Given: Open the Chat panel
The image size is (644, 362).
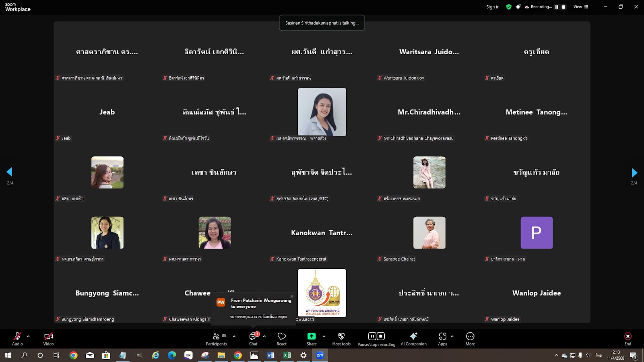Looking at the screenshot, I should (x=253, y=339).
